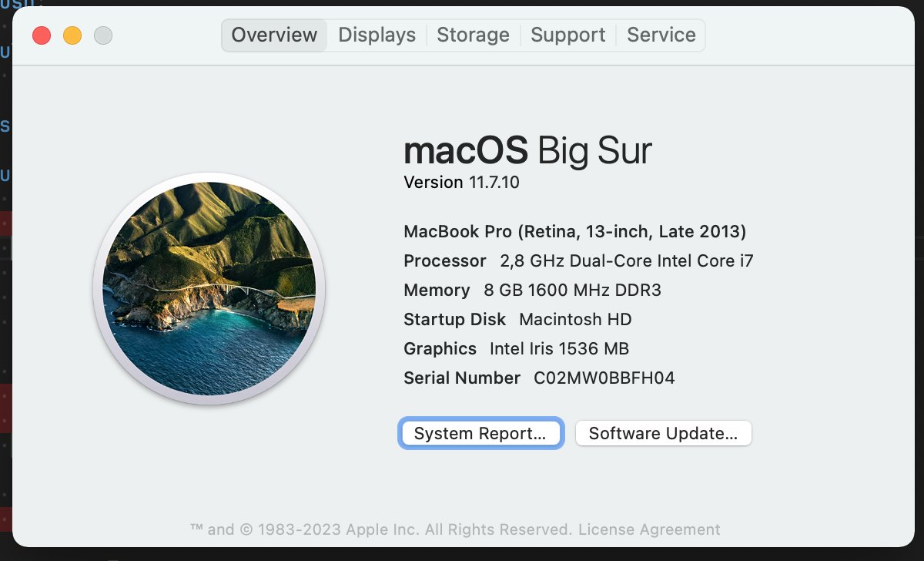Click the Dual-Core Intel Core i7 processor text

[627, 260]
